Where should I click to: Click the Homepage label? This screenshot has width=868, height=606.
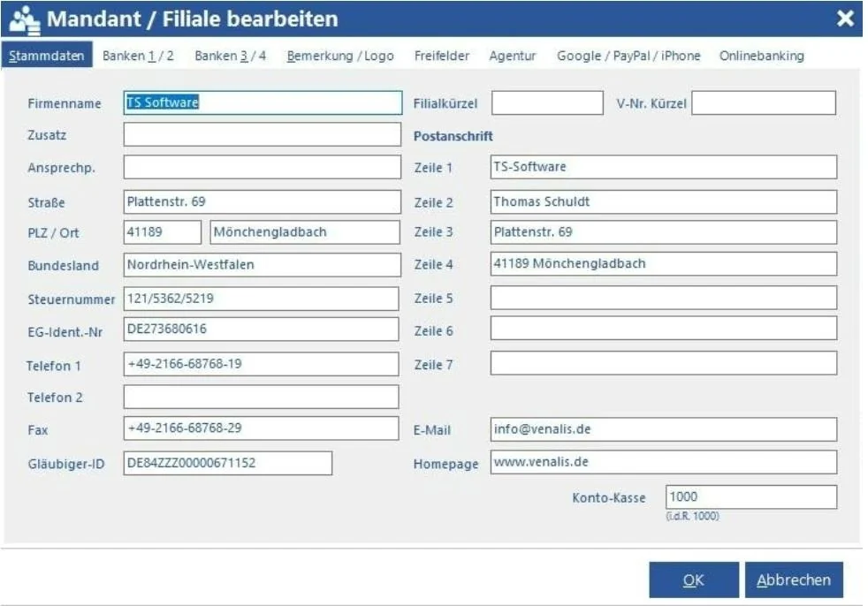445,465
